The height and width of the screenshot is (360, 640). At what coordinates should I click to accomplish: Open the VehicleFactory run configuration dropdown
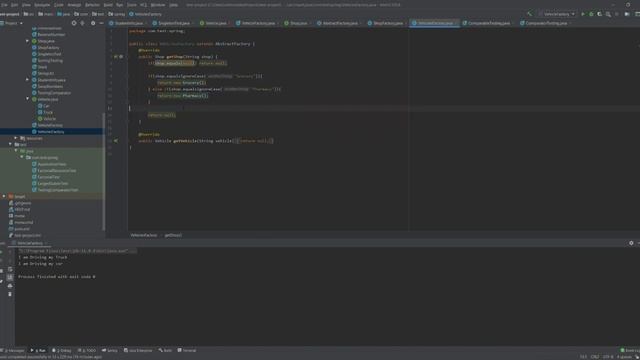[x=557, y=14]
